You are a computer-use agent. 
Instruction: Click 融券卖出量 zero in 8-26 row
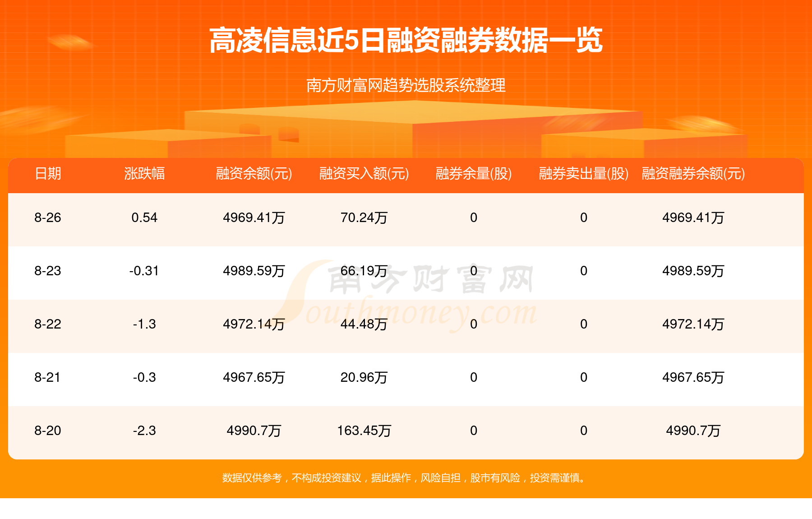click(584, 218)
